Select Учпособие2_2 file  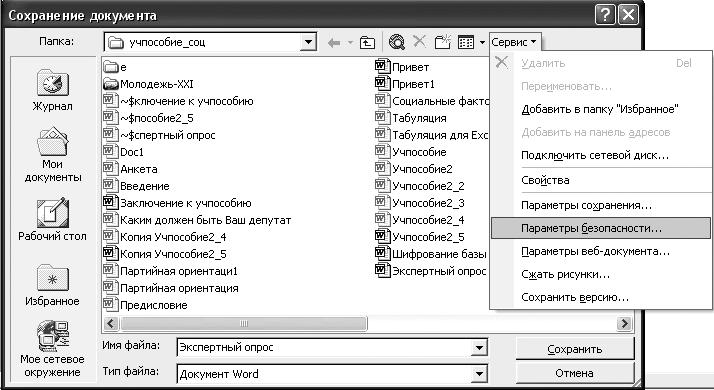pyautogui.click(x=420, y=186)
